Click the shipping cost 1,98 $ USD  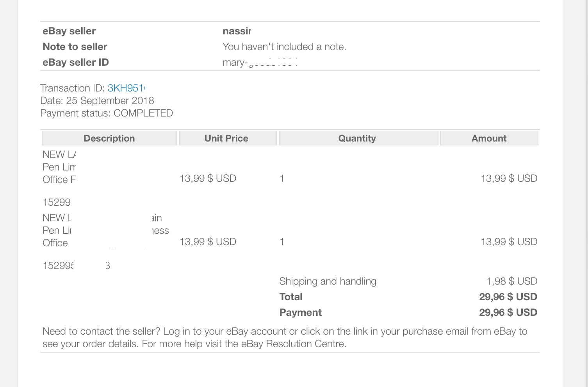tap(511, 281)
